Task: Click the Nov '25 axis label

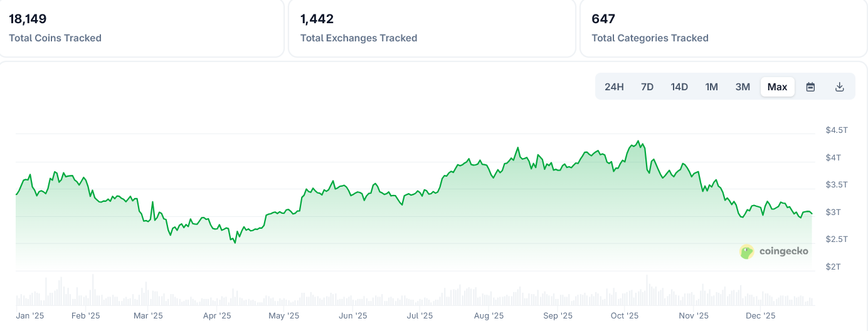Action: [694, 315]
